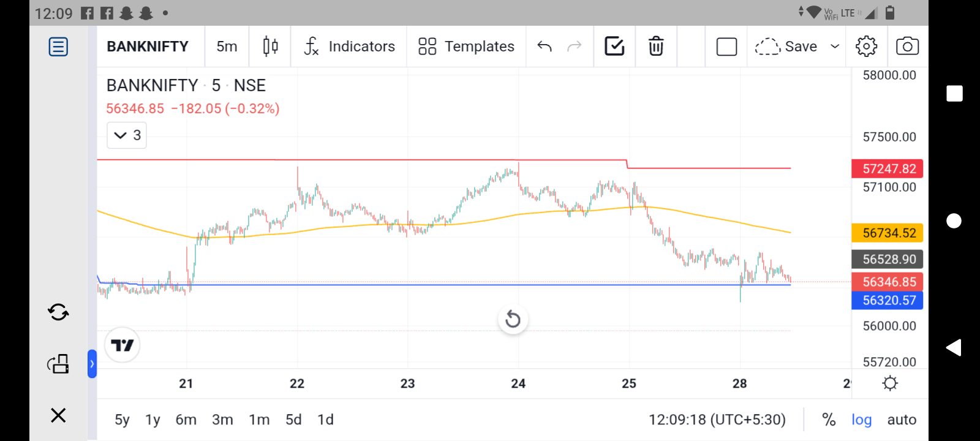Toggle auto scale mode
The image size is (980, 441).
[x=902, y=420]
